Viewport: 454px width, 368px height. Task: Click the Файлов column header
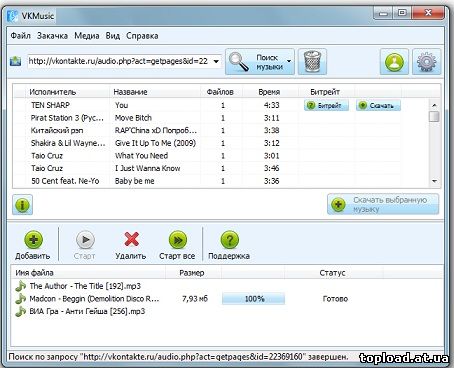tap(220, 92)
